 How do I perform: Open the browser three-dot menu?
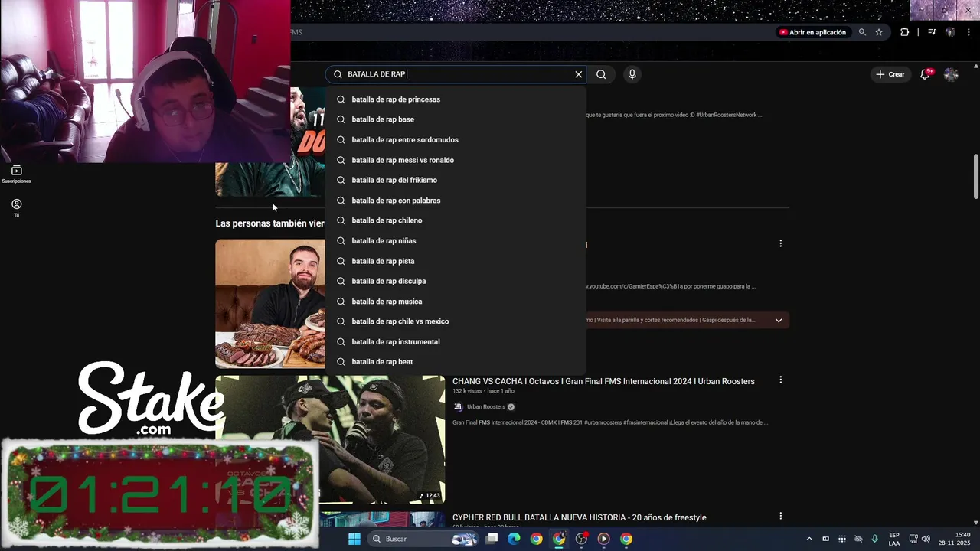click(969, 32)
